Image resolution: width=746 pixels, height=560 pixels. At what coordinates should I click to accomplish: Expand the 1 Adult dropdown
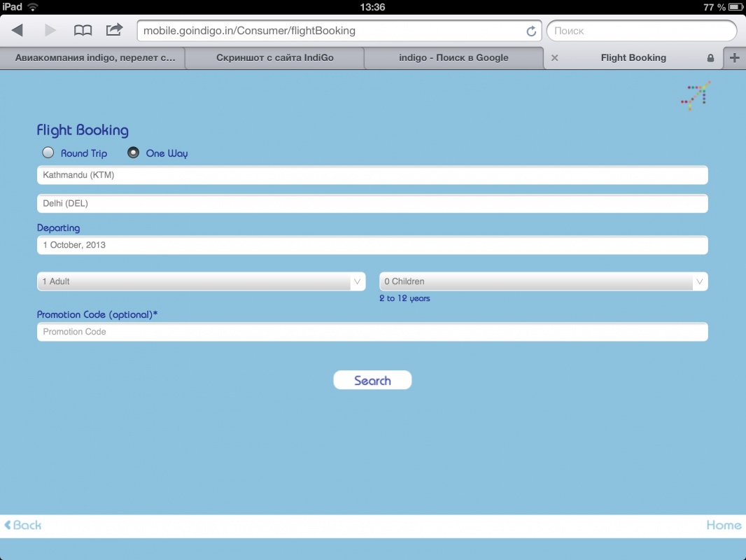(201, 281)
